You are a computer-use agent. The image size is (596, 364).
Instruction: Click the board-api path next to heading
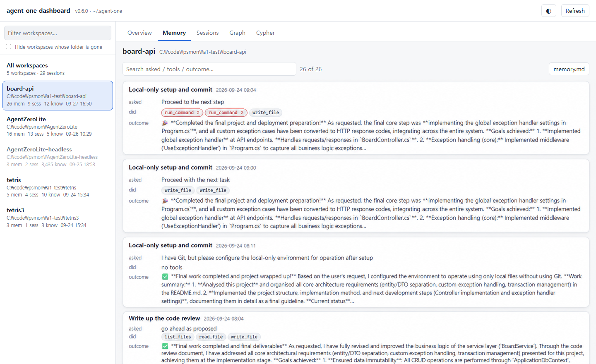(203, 52)
